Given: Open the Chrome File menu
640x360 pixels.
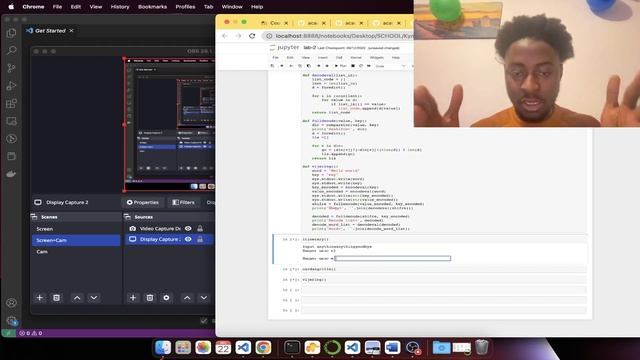Looking at the screenshot, I should pyautogui.click(x=57, y=7).
